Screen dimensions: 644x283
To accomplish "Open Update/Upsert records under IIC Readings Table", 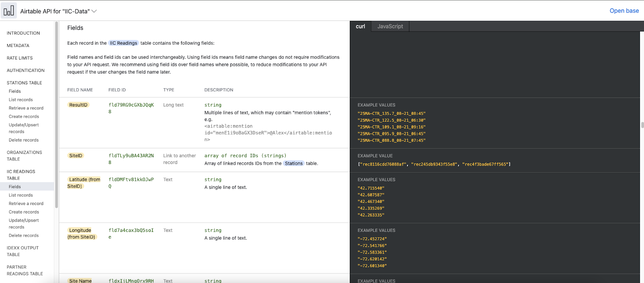I will 24,224.
